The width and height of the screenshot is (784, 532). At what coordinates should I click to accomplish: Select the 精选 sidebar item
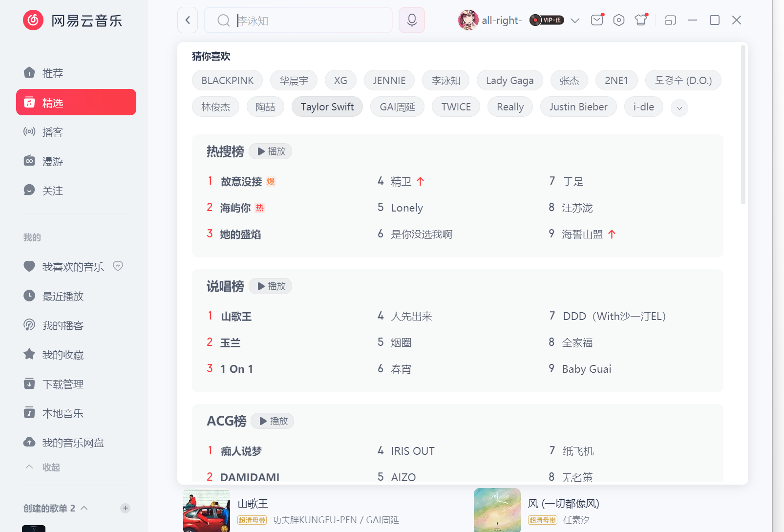[76, 102]
